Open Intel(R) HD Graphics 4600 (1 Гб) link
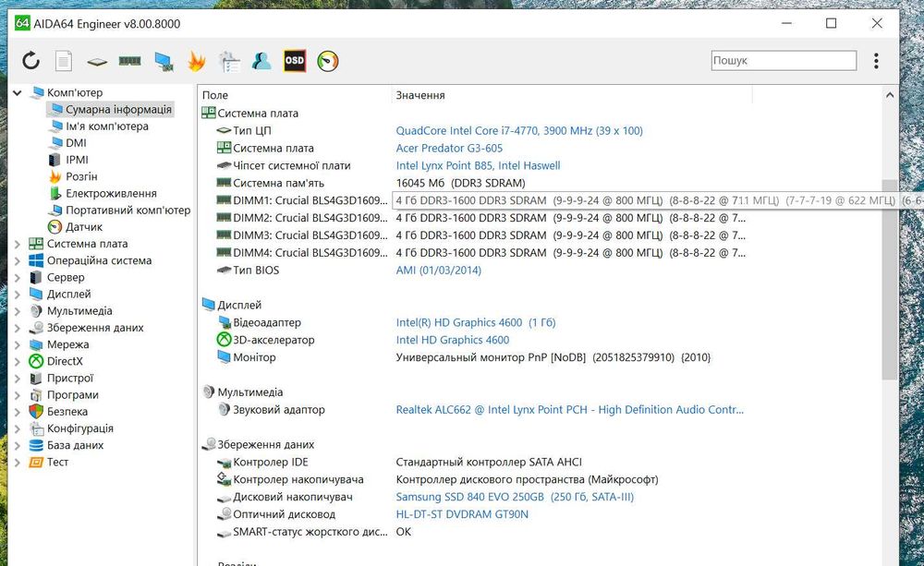Image resolution: width=924 pixels, height=566 pixels. 476,323
